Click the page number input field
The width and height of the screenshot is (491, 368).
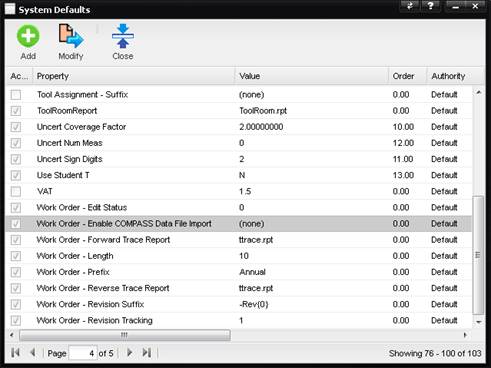83,353
